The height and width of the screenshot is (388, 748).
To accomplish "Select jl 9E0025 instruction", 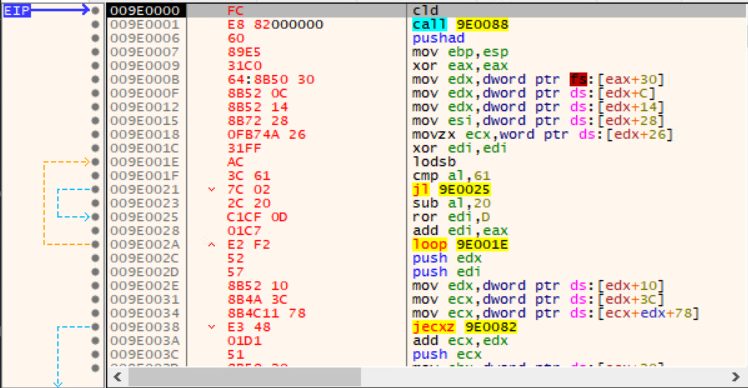I will 452,189.
